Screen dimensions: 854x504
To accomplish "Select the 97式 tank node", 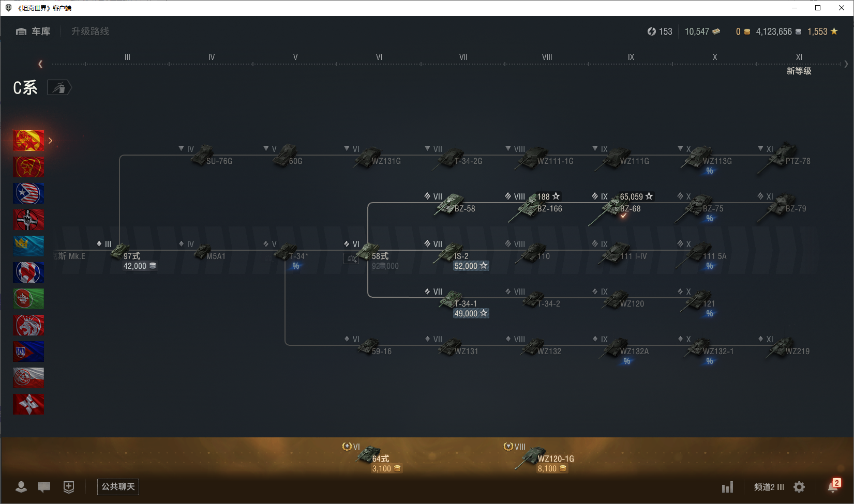I will [127, 256].
